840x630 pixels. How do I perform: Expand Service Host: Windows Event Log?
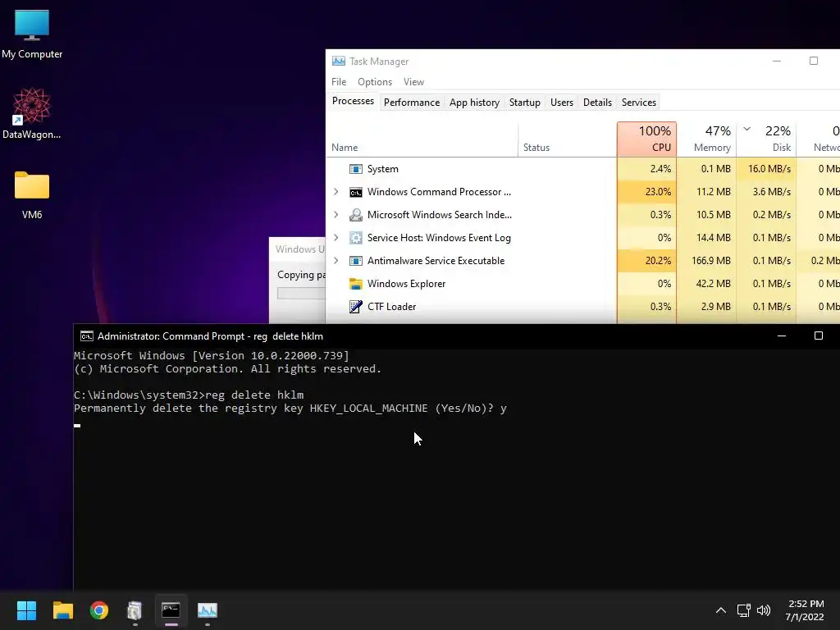coord(336,238)
